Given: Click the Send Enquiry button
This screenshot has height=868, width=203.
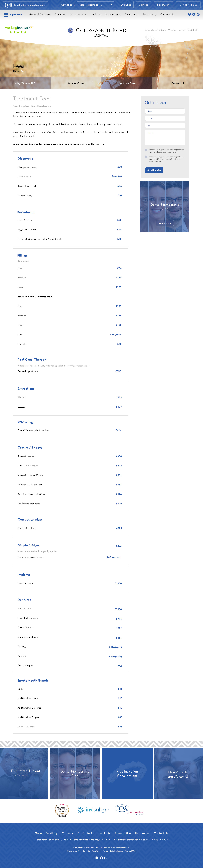Looking at the screenshot, I should [154, 170].
